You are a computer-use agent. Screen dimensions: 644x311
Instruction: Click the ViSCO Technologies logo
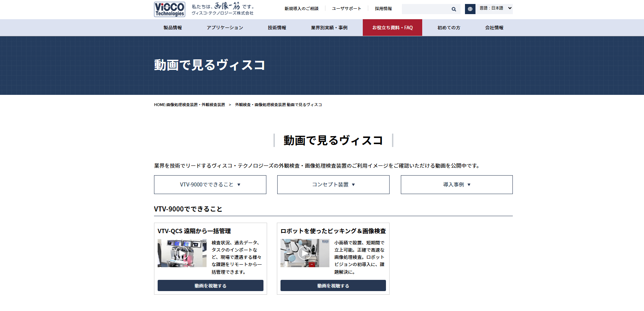point(169,9)
